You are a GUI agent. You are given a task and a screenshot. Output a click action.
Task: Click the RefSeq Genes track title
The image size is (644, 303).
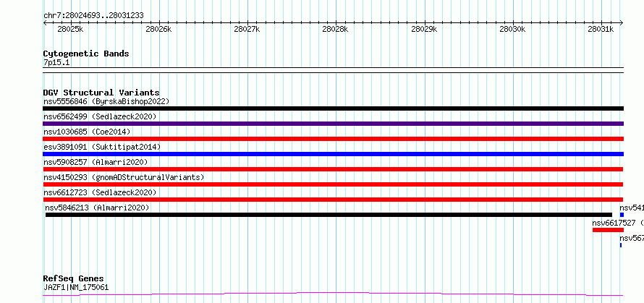click(x=73, y=279)
